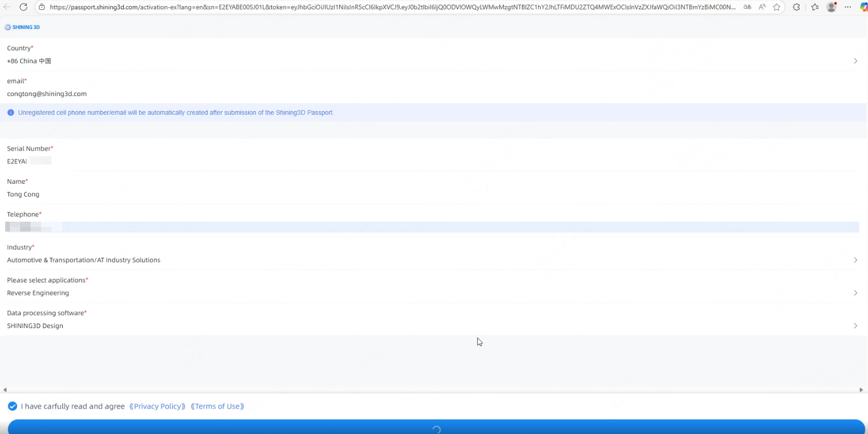
Task: Click the horizontal scrollbar right arrow
Action: point(861,390)
